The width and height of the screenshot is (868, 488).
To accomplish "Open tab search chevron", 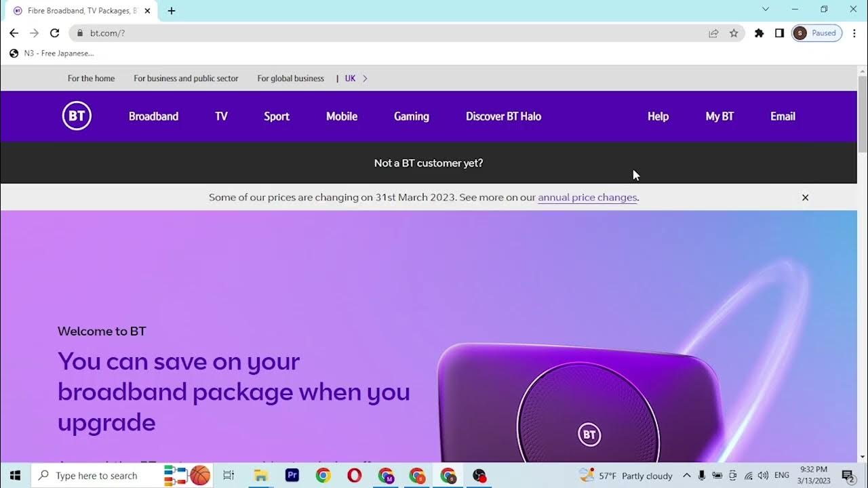I will [766, 9].
